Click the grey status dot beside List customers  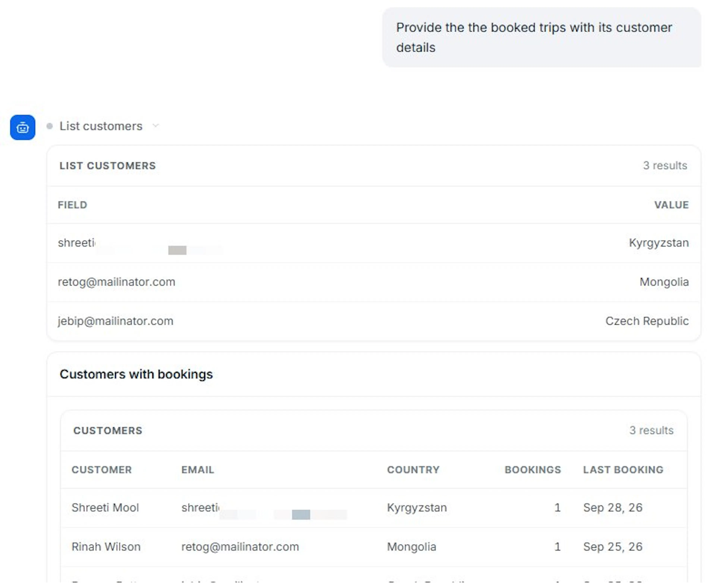[50, 126]
